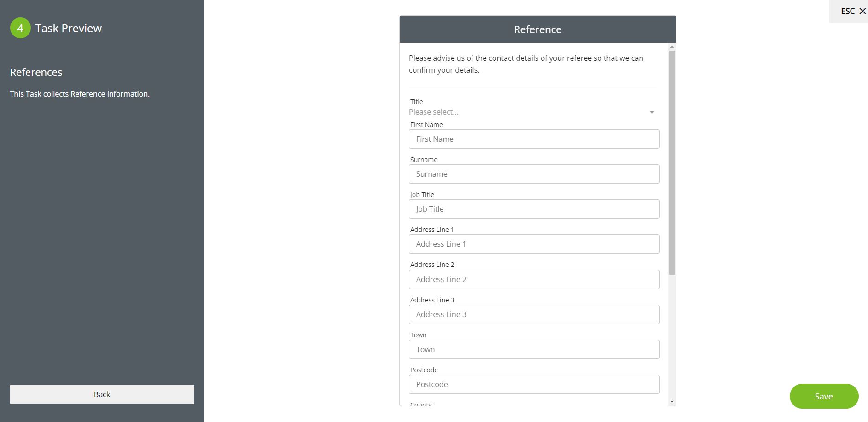868x422 pixels.
Task: Click into the Job Title field
Action: [x=534, y=209]
